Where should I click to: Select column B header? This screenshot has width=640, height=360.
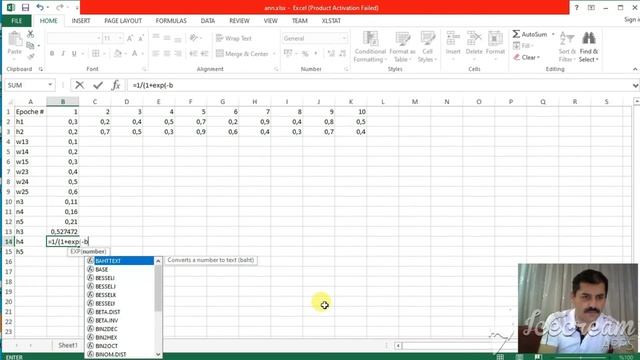coord(63,101)
